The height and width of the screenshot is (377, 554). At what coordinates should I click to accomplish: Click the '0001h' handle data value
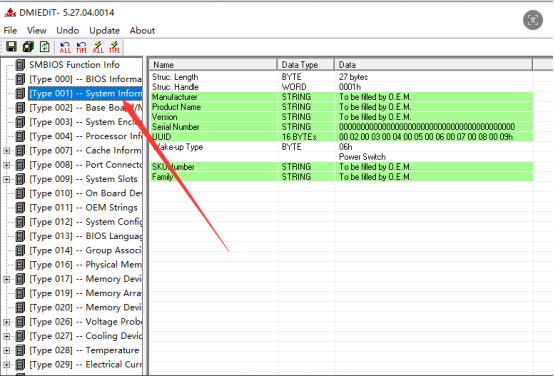350,87
